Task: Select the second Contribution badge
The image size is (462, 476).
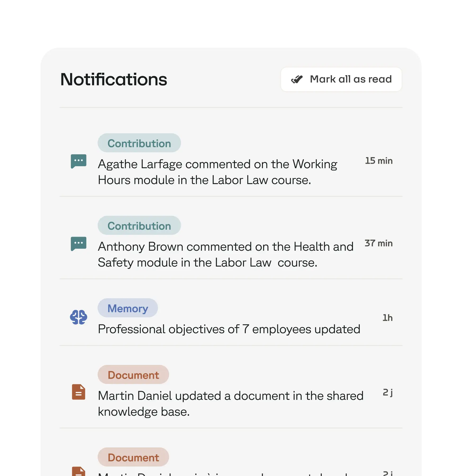Action: [139, 226]
